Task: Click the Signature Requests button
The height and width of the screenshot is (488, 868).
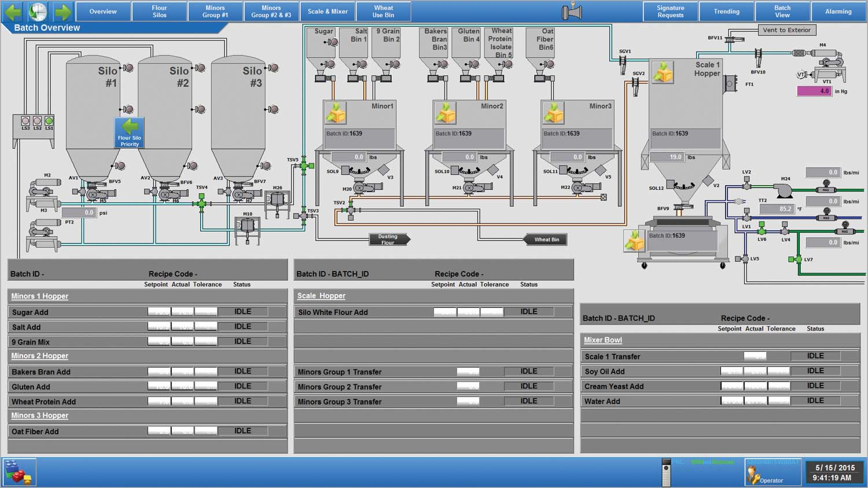Action: pyautogui.click(x=670, y=12)
